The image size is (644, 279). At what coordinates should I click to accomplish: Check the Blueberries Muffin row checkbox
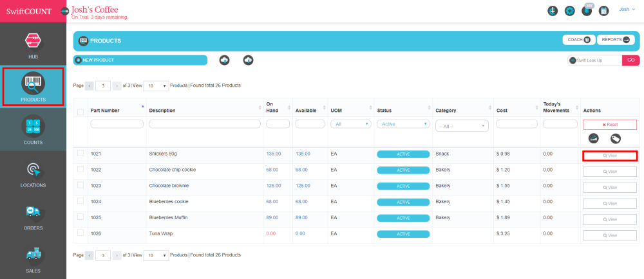point(80,217)
